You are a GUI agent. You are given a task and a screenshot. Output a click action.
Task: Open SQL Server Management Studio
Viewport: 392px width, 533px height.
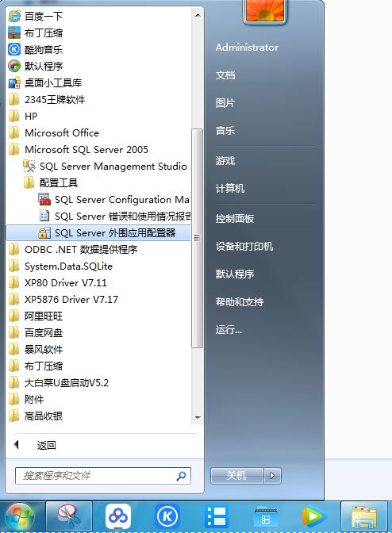click(105, 167)
